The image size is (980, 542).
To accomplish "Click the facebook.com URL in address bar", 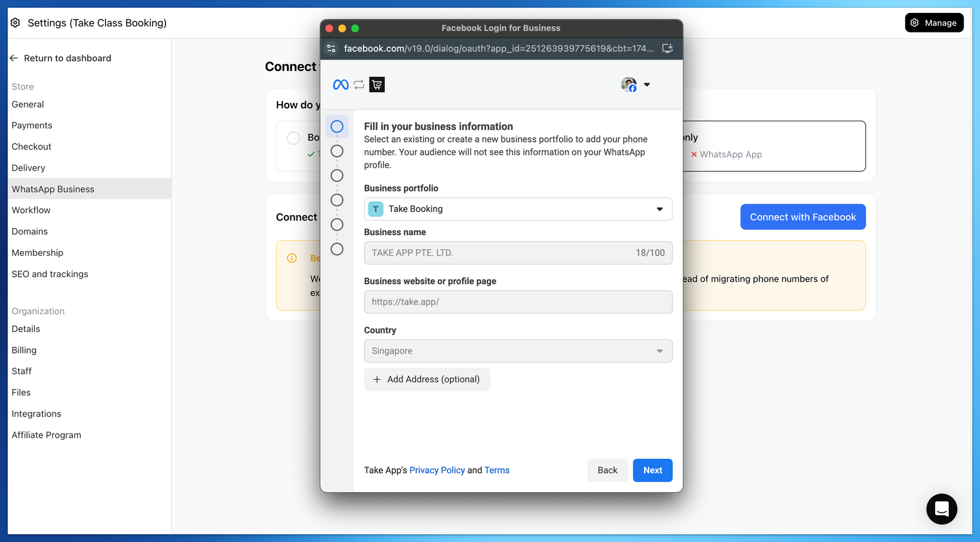I will [x=498, y=48].
